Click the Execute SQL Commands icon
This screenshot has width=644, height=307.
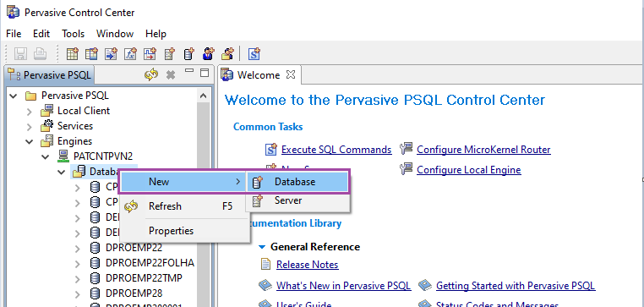tap(271, 150)
